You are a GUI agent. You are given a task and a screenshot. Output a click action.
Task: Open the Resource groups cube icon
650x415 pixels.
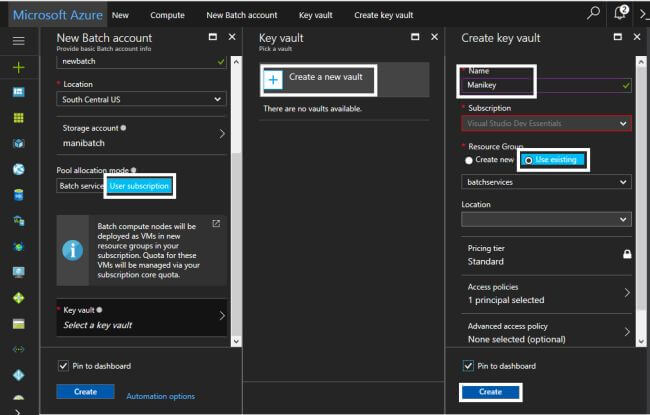(19, 143)
